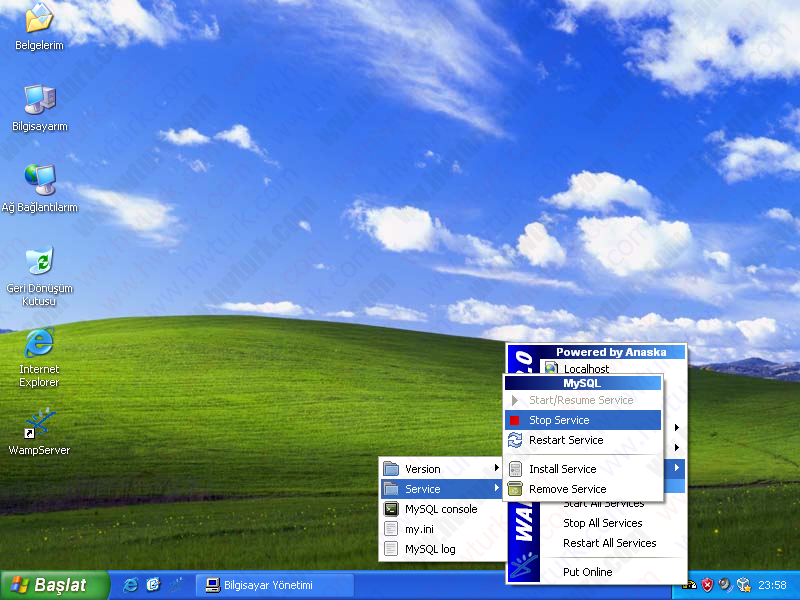Open the Localhost link
800x600 pixels.
click(586, 368)
